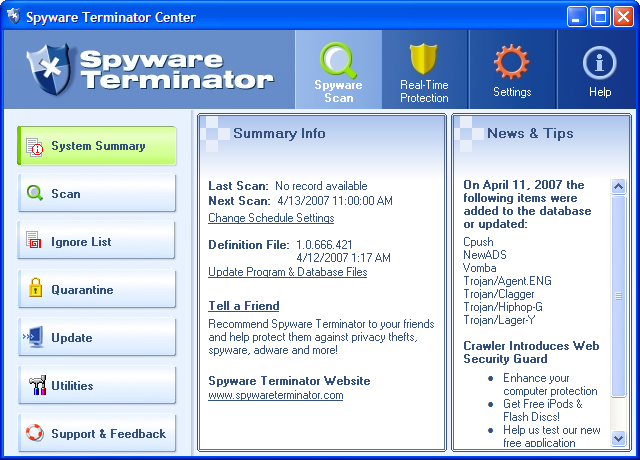Click the Ignore List page icon
640x460 pixels.
click(x=33, y=240)
